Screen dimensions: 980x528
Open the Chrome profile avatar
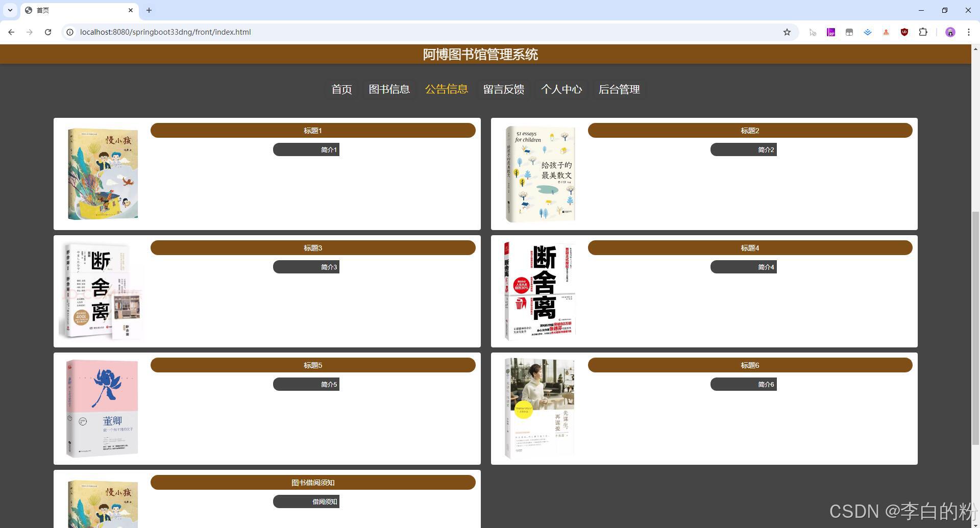pos(950,32)
